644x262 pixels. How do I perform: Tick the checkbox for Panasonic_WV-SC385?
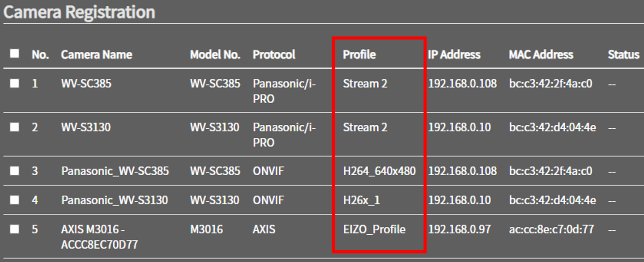tap(15, 171)
